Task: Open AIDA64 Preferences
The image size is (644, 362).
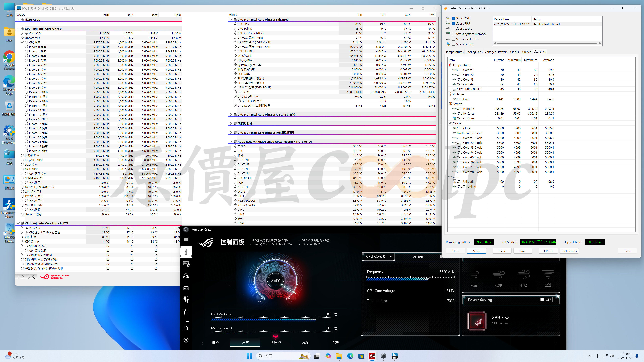Action: [569, 251]
